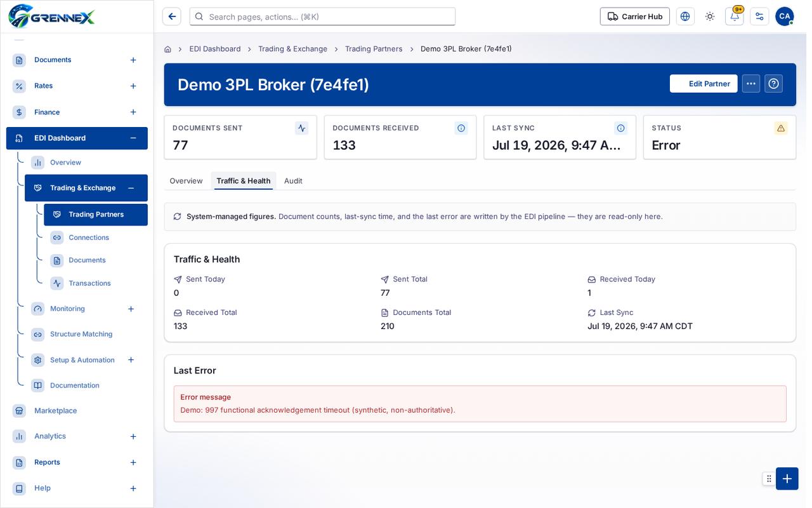The width and height of the screenshot is (812, 508).
Task: Expand the Finance sidebar section
Action: [x=133, y=112]
